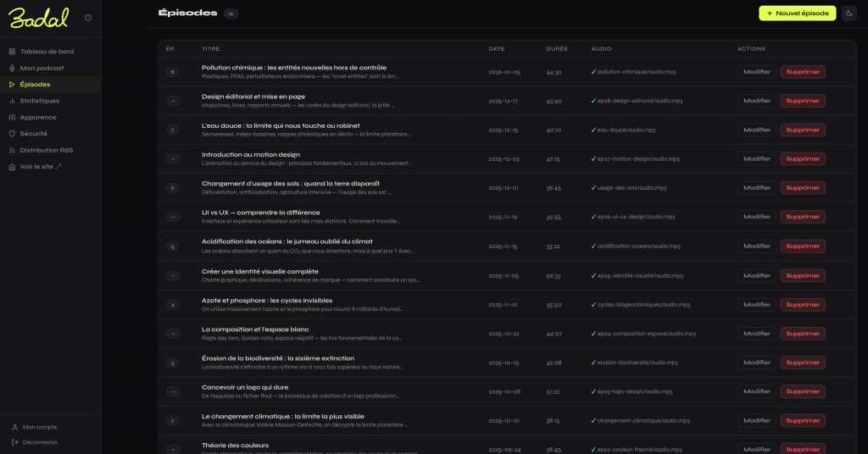Screen dimensions: 868x454
Task: Click the episode title Concevoir un logo qui dure
Action: pos(245,387)
